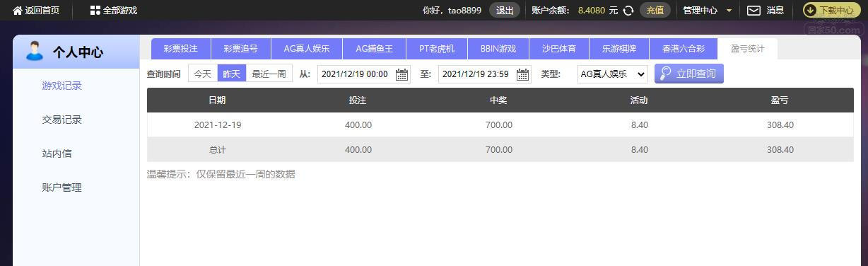The image size is (868, 266).
Task: Open the end date calendar icon
Action: (523, 74)
